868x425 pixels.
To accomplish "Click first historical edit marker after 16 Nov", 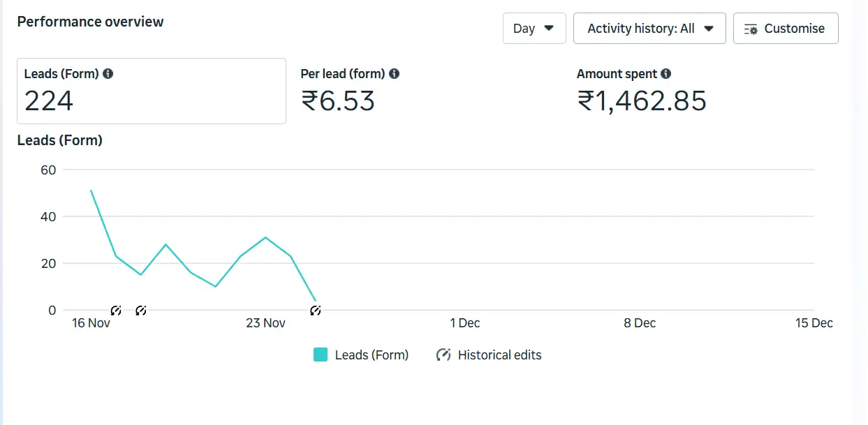I will (x=116, y=311).
